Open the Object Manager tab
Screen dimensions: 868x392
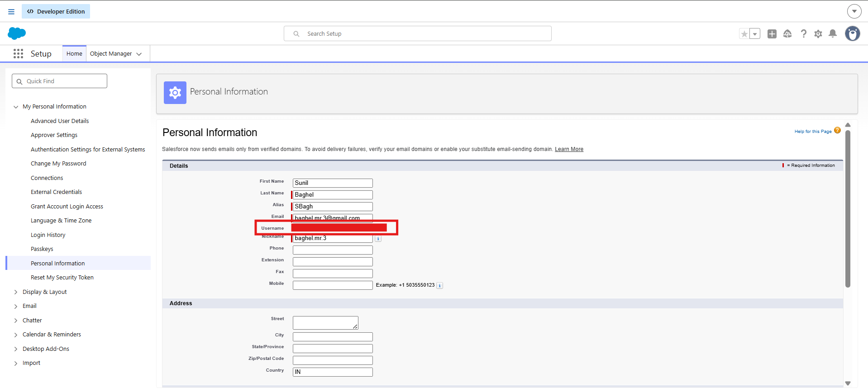tap(111, 53)
